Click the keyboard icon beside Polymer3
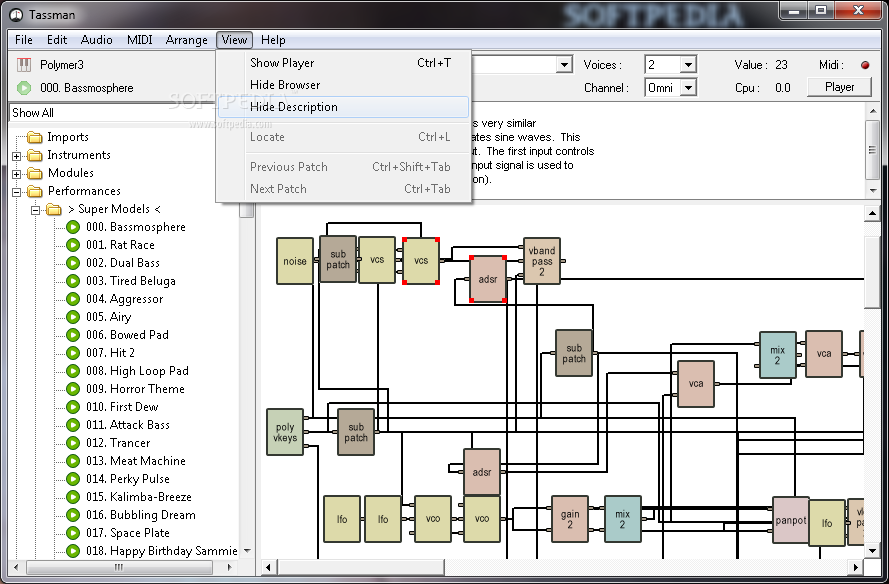 (x=24, y=65)
